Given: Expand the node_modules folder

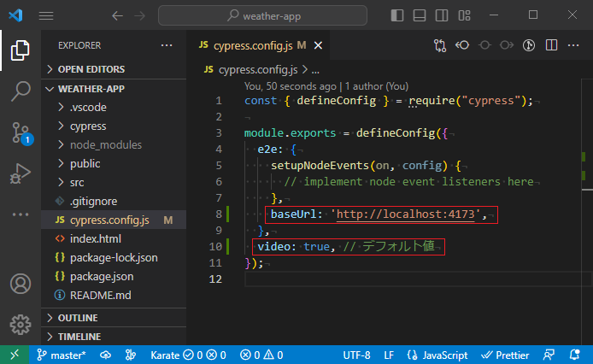Looking at the screenshot, I should [114, 145].
